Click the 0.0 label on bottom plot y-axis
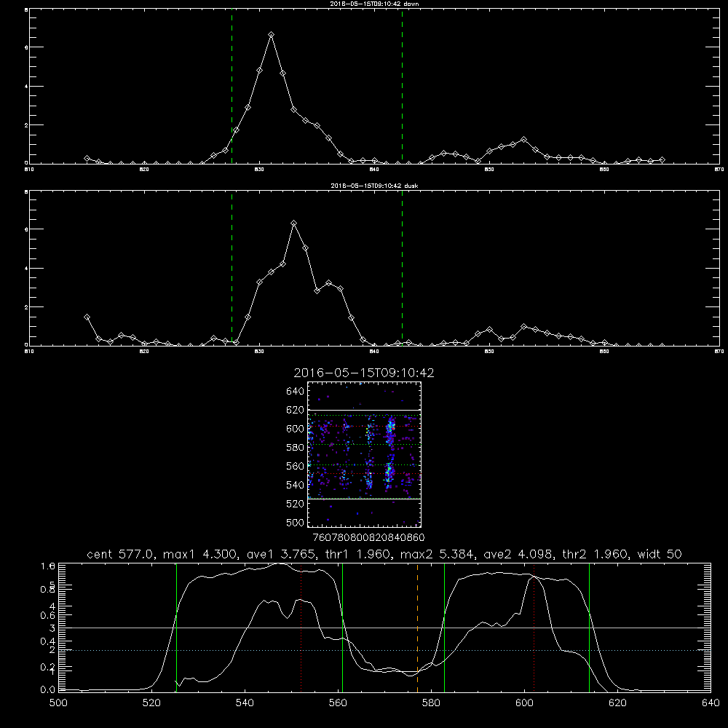The image size is (728, 728). (x=48, y=689)
